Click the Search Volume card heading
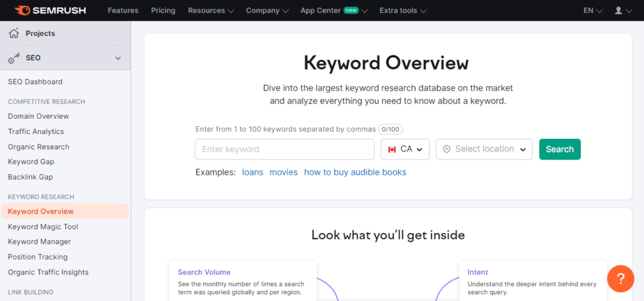Viewport: 644px width, 301px height. [x=204, y=272]
